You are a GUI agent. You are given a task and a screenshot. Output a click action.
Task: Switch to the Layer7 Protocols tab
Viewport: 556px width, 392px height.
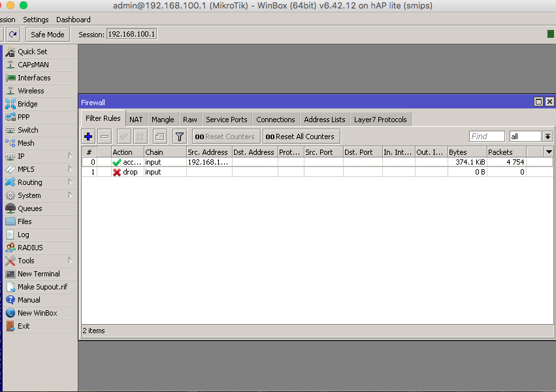pyautogui.click(x=380, y=120)
